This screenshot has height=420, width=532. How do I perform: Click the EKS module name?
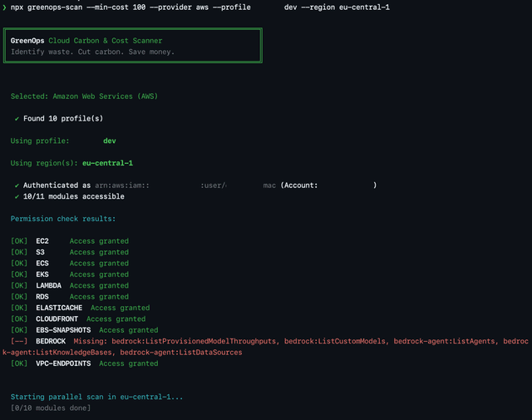pyautogui.click(x=42, y=274)
